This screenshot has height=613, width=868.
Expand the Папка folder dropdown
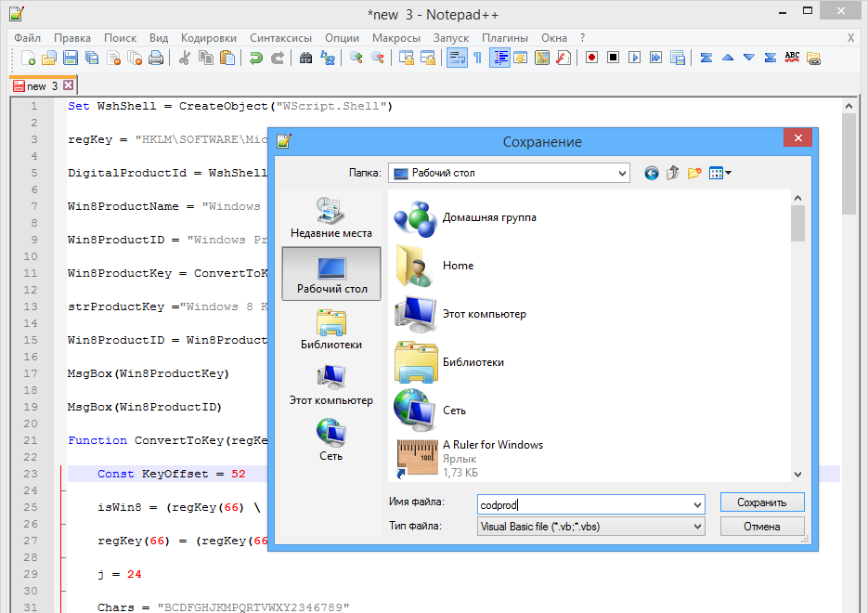click(622, 174)
